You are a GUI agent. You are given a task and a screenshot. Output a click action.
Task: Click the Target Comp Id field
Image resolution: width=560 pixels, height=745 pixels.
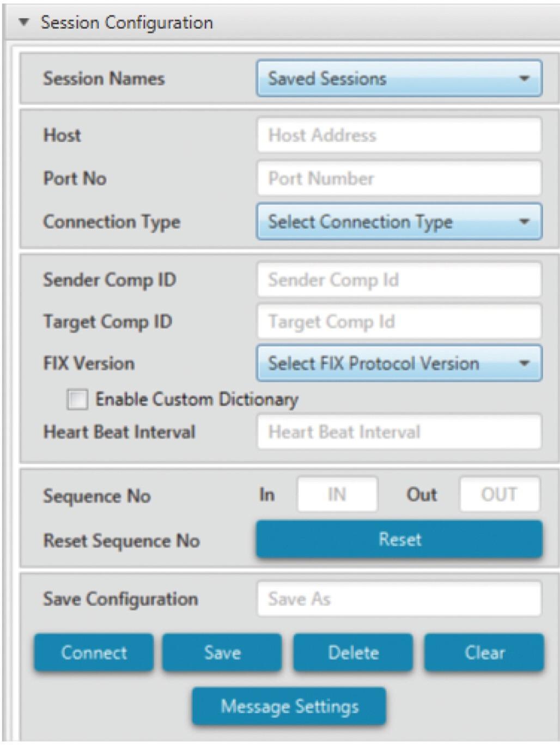[x=399, y=322]
